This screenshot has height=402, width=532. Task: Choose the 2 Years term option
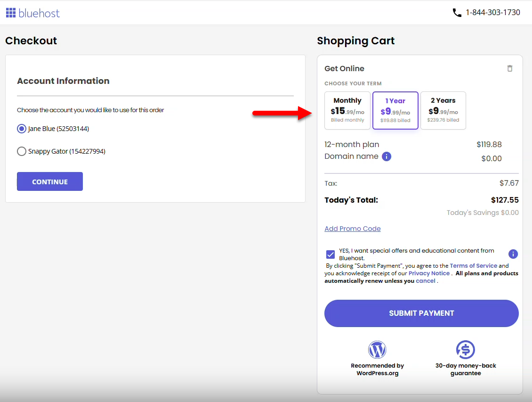coord(443,110)
